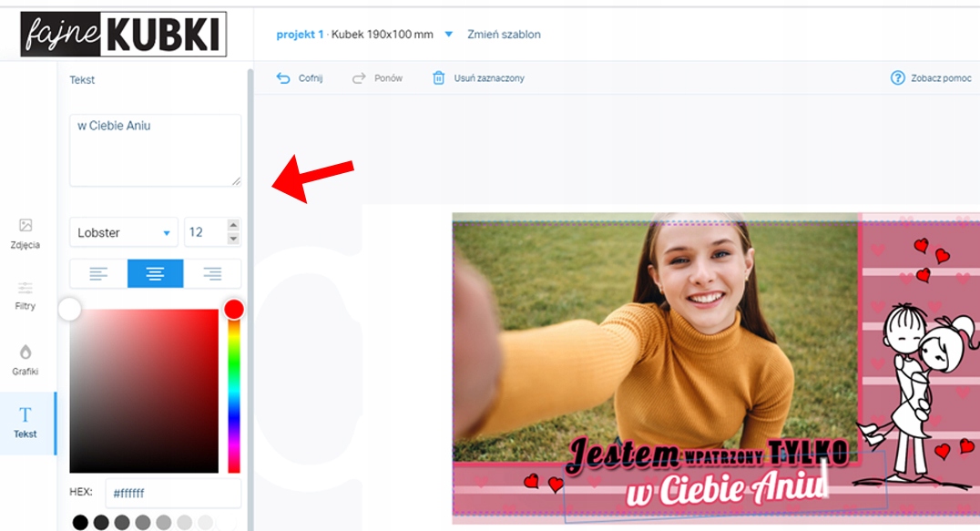The height and width of the screenshot is (531, 980).
Task: Align text to the right
Action: (212, 273)
